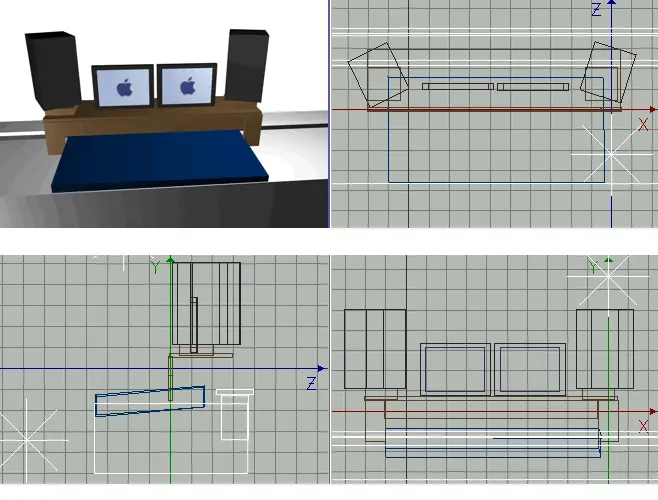Screen dimensions: 658x500
Task: Select the rotated right speaker outline in top view
Action: pos(608,72)
